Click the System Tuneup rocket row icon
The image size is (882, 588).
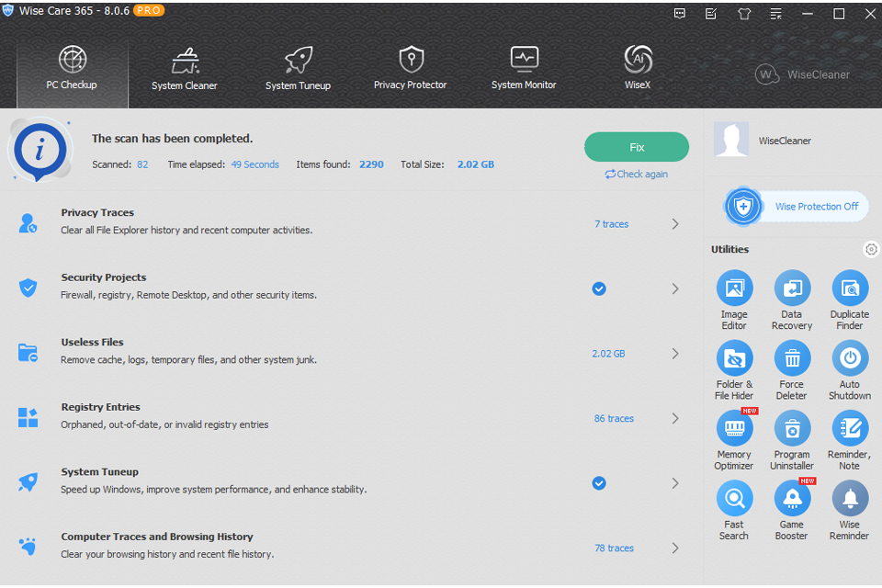[x=28, y=482]
